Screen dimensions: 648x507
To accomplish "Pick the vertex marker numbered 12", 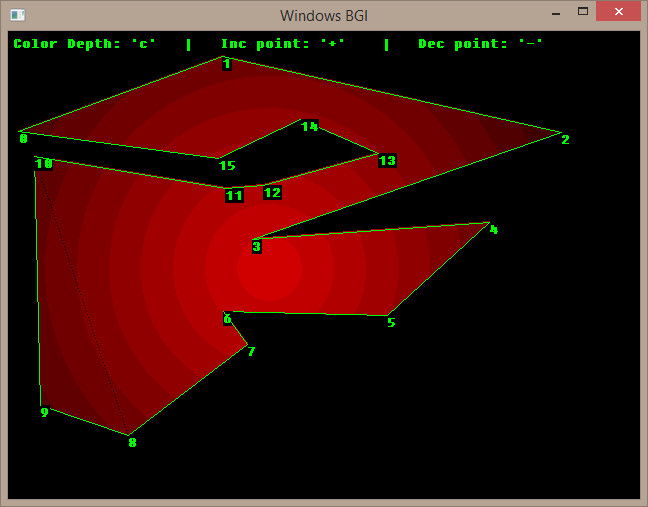I will pos(272,192).
